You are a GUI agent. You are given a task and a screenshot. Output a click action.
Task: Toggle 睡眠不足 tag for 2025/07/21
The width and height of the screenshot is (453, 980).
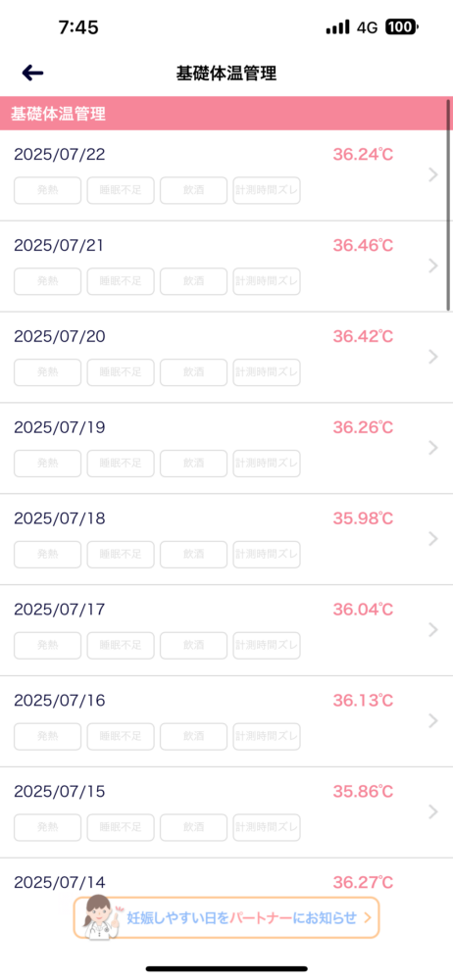121,281
